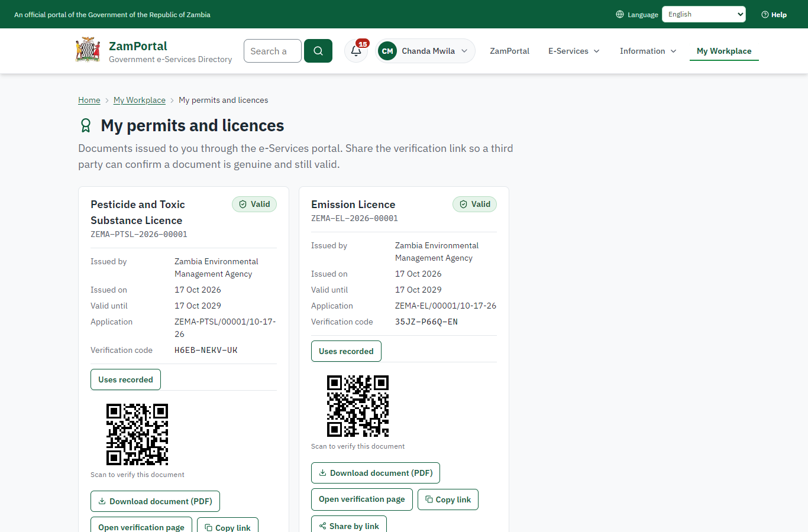The width and height of the screenshot is (808, 532).
Task: Click the ZamPortal site title
Action: tap(138, 46)
